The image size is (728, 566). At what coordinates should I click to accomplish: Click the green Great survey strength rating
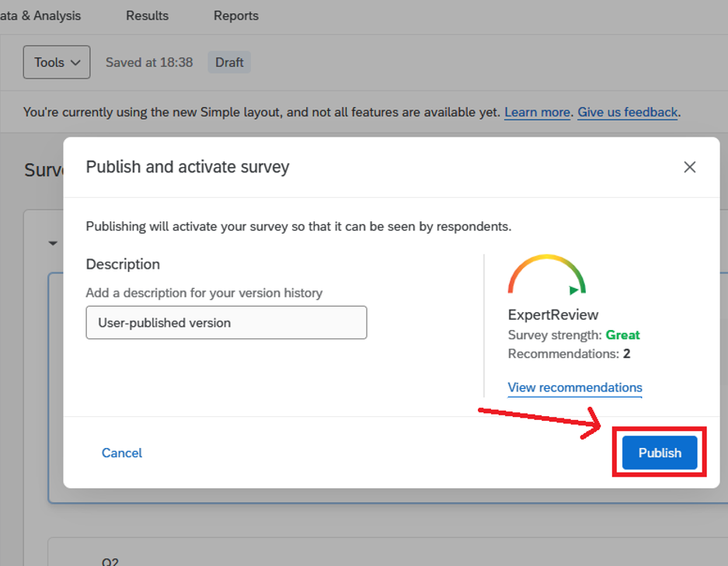click(622, 335)
